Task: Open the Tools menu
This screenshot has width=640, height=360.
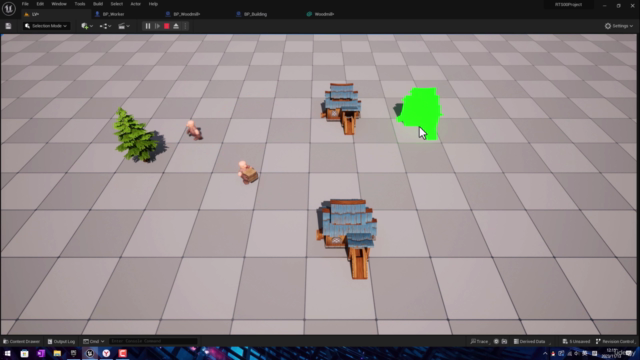Action: (x=80, y=4)
